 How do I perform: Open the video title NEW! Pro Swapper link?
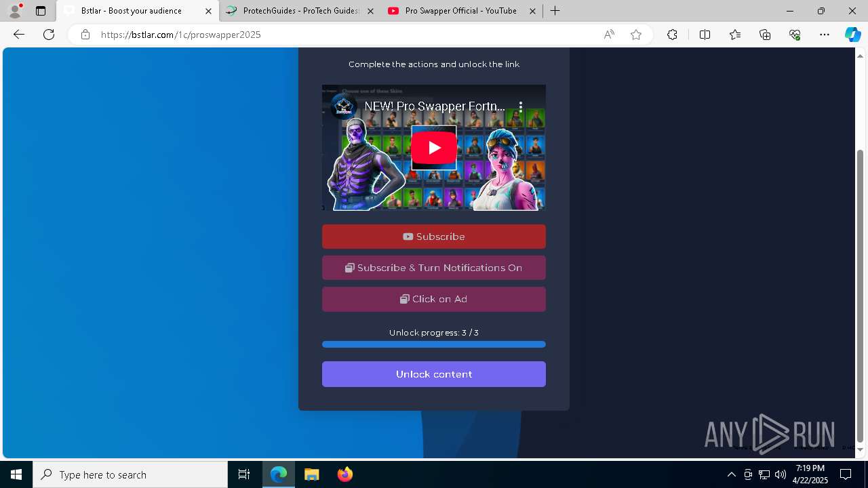(435, 106)
